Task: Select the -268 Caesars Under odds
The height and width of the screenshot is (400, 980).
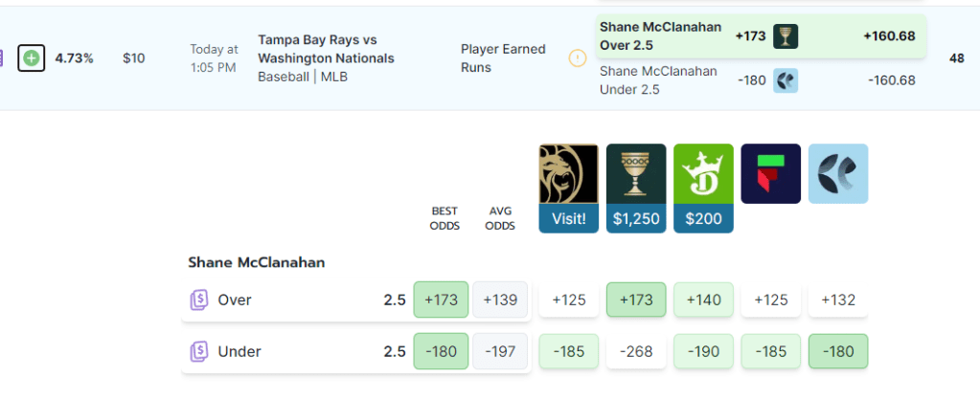Action: [x=636, y=351]
